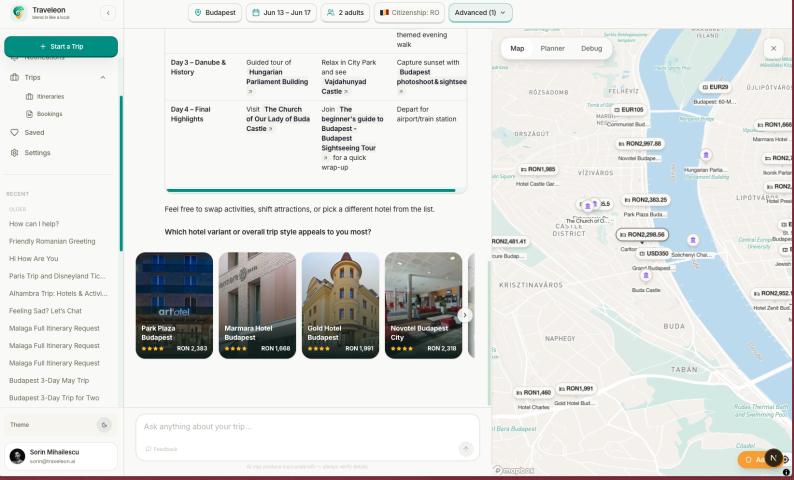Click the USD350 map price marker
The width and height of the screenshot is (794, 480).
tap(654, 253)
